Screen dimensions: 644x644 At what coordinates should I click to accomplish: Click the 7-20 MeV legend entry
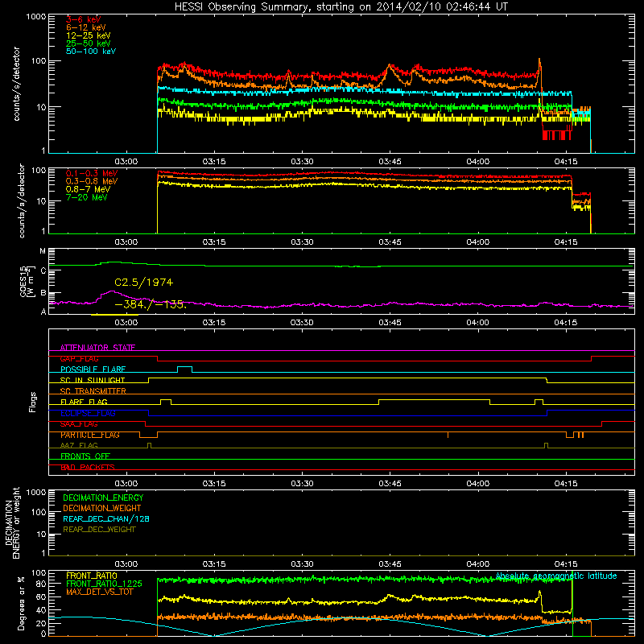click(86, 197)
